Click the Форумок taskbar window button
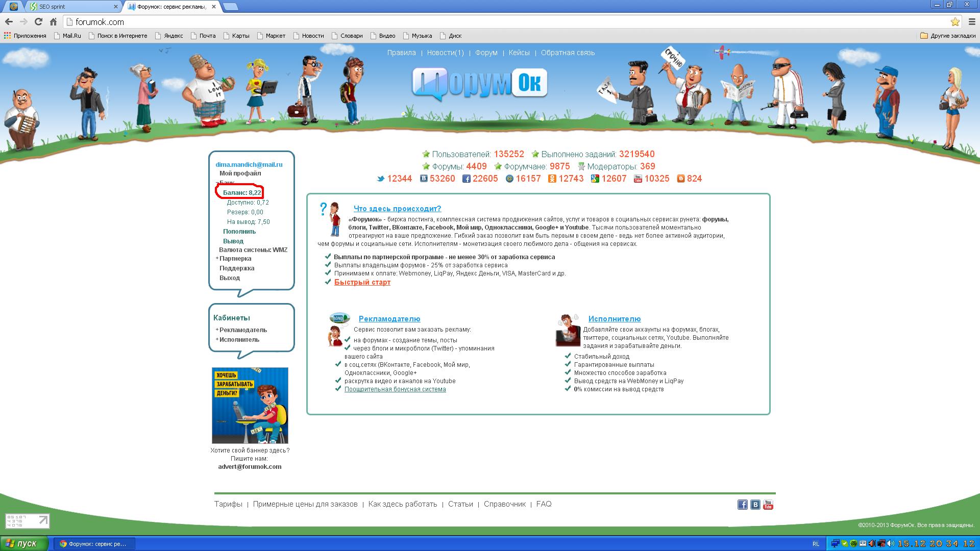The height and width of the screenshot is (551, 980). (95, 544)
